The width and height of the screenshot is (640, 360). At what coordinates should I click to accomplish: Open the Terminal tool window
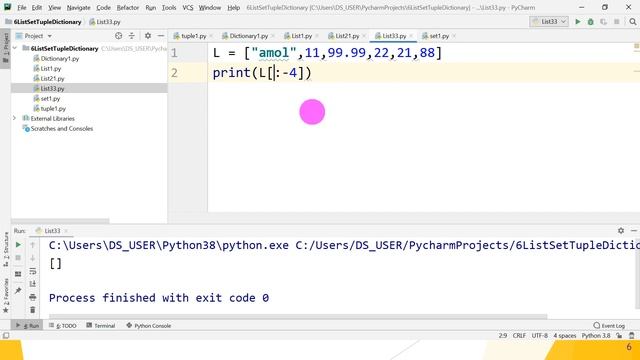click(x=101, y=326)
